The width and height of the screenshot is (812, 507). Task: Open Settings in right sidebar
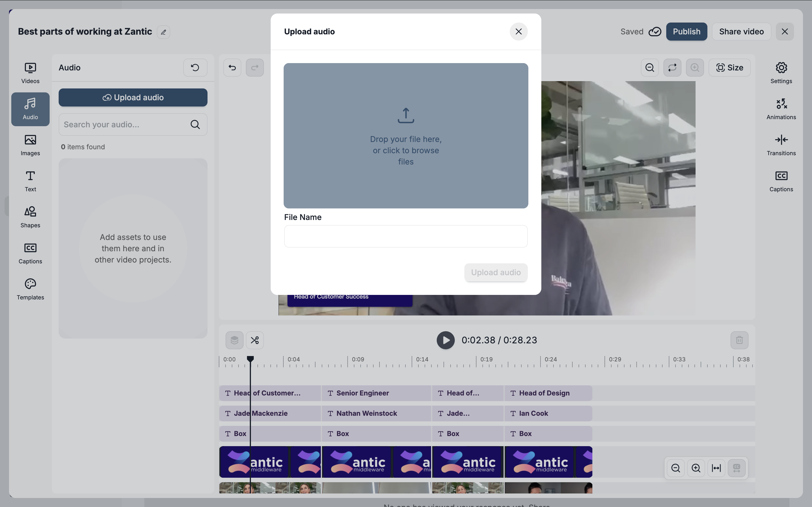(781, 73)
